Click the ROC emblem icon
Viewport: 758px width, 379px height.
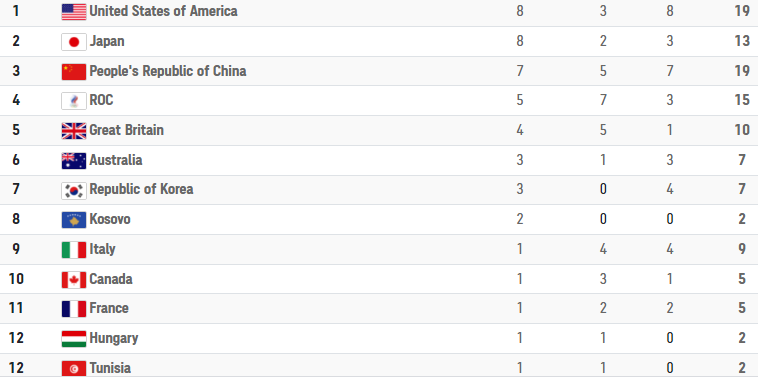tap(73, 101)
